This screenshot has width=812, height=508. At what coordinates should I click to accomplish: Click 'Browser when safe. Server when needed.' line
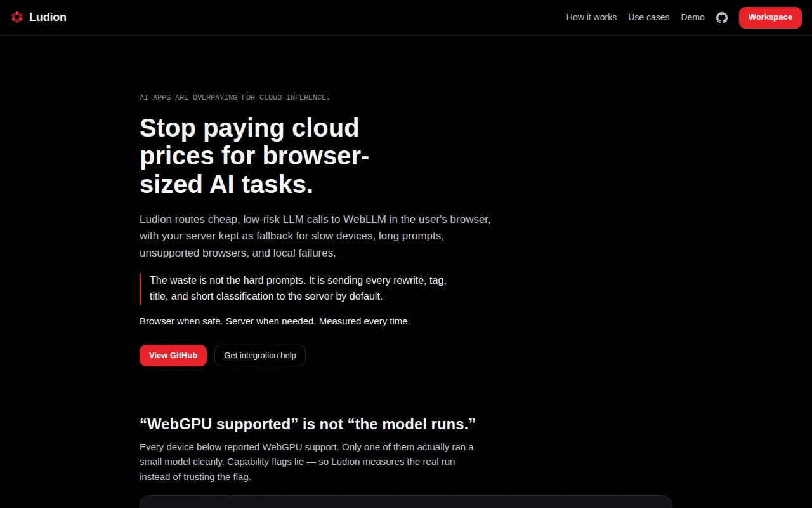275,321
